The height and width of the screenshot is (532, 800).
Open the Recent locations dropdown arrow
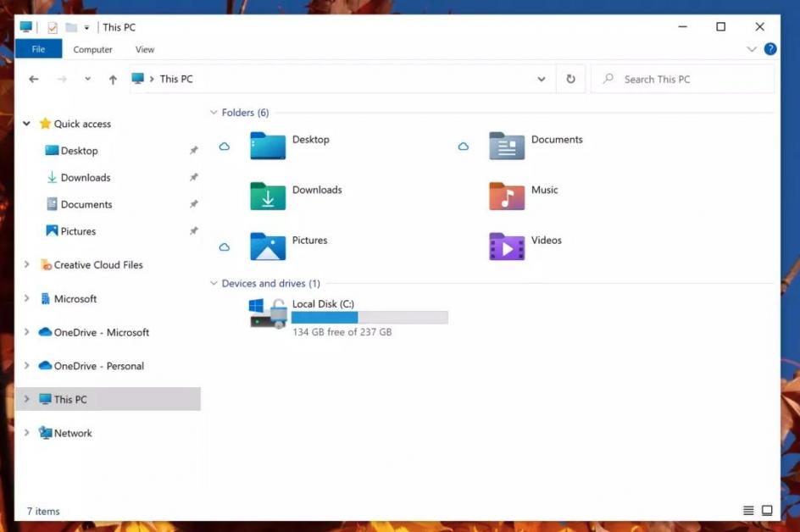(88, 79)
